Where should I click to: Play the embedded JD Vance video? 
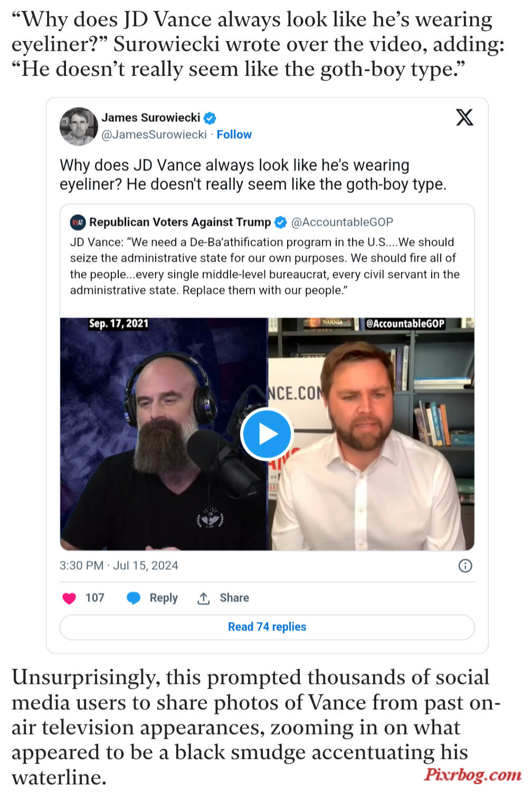click(x=267, y=434)
